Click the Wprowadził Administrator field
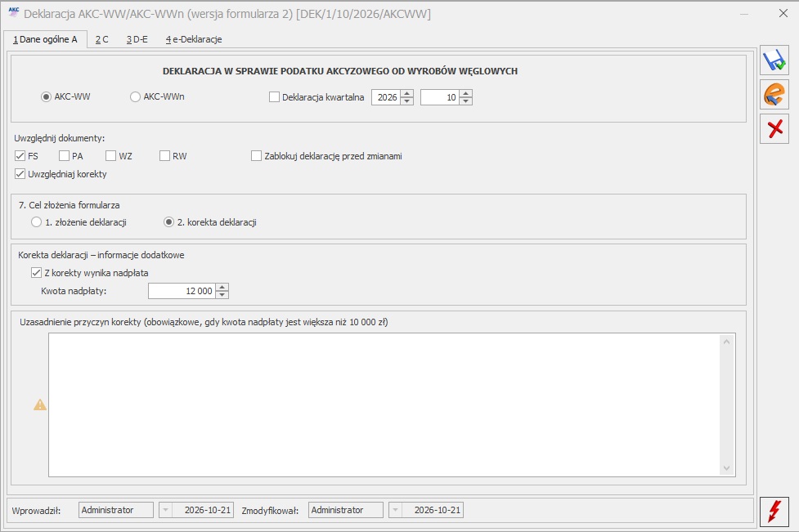 [115, 510]
